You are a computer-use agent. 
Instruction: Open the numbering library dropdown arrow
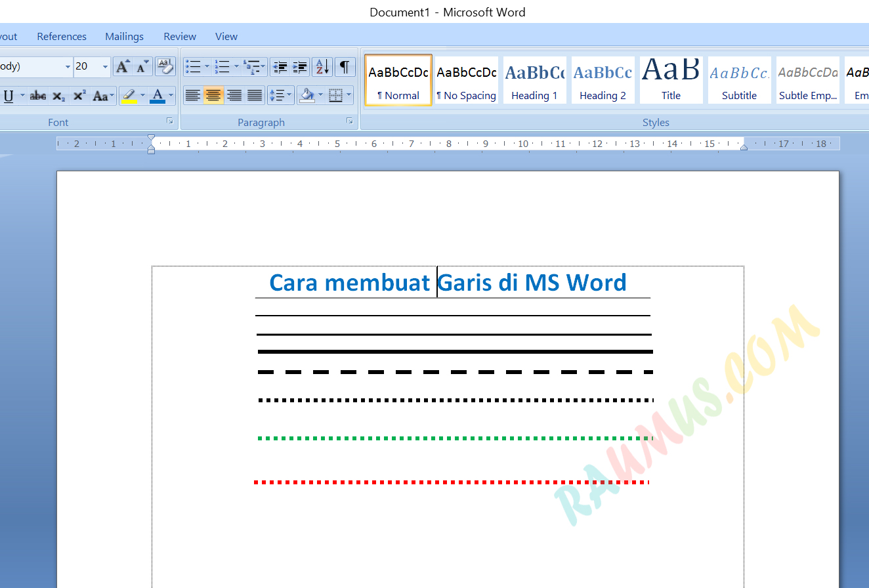[236, 66]
